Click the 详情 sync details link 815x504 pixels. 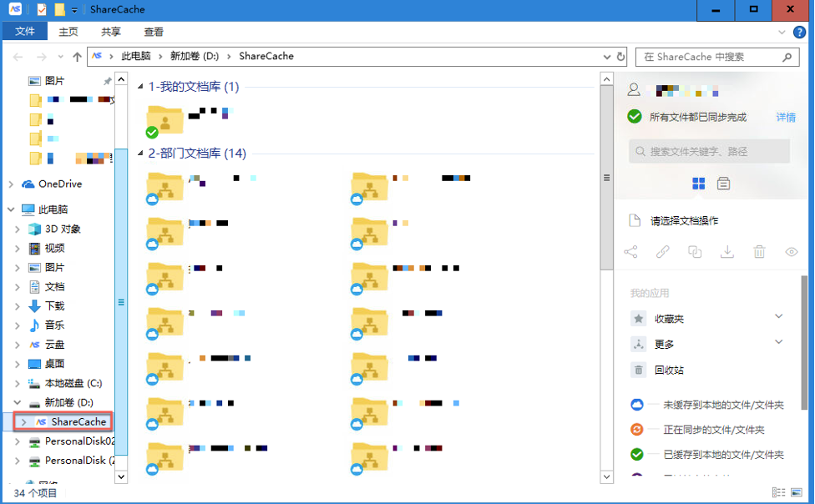[x=786, y=118]
